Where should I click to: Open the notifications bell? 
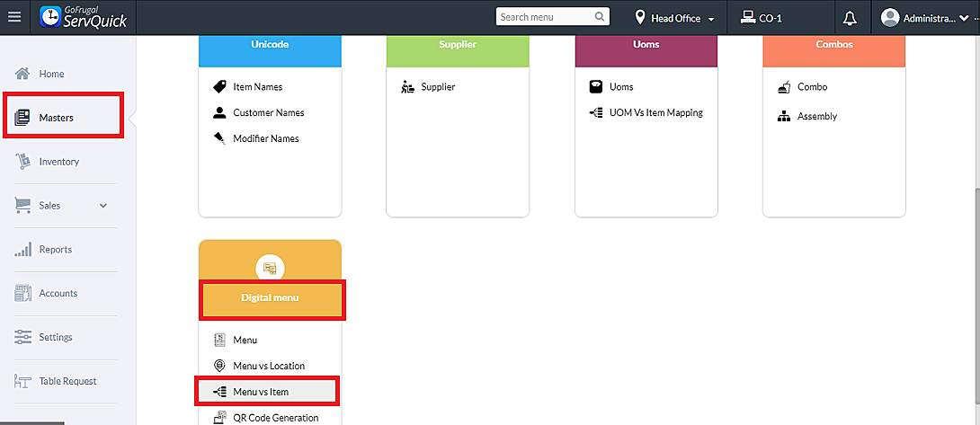tap(850, 18)
